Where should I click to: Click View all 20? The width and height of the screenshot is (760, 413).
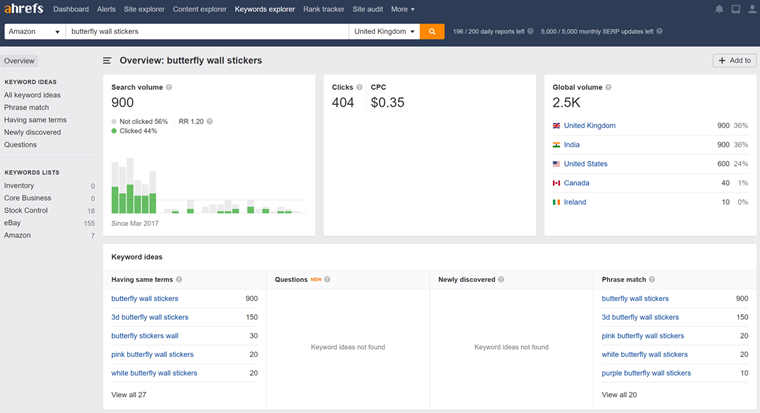619,395
